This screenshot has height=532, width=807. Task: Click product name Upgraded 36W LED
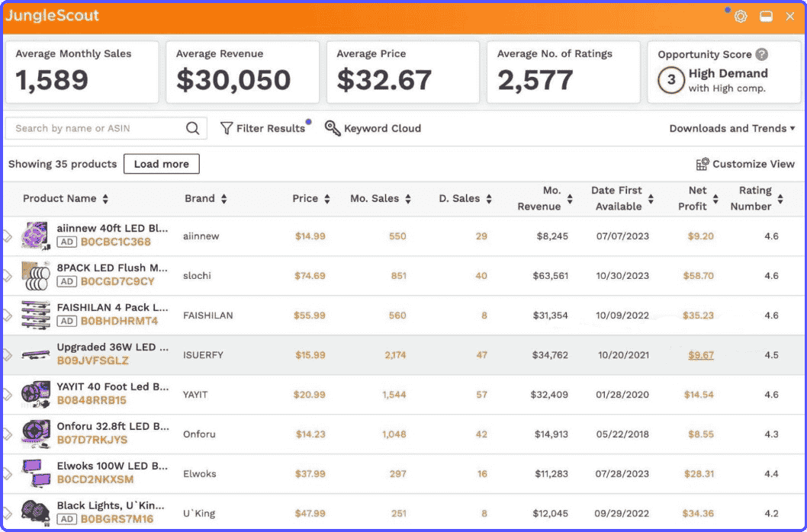point(113,347)
